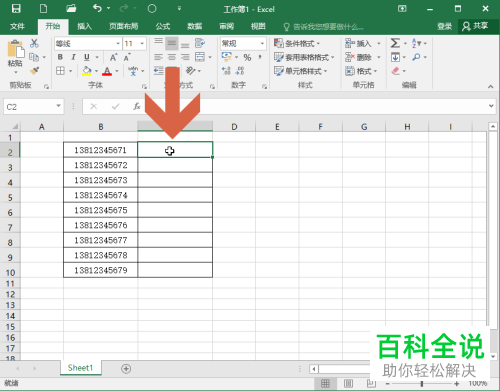Open Conditional Formatting 条件格式
This screenshot has height=391, width=500.
point(296,43)
